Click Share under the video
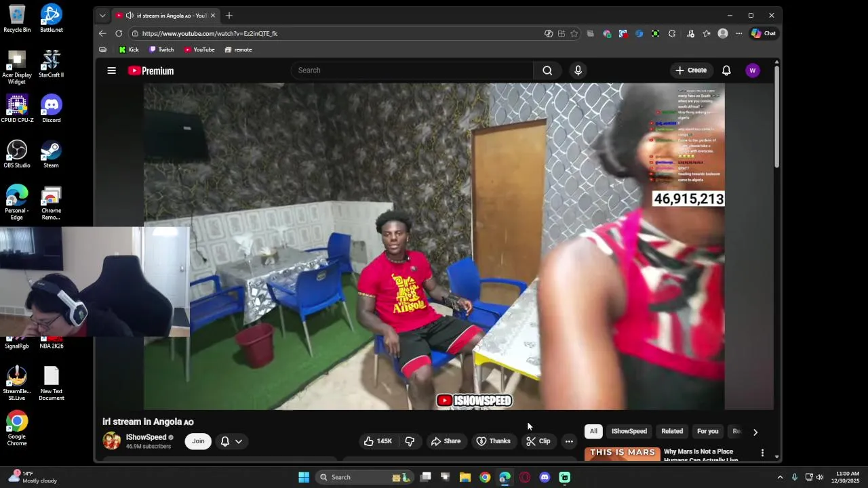Screen dimensions: 868x488 pyautogui.click(x=446, y=441)
